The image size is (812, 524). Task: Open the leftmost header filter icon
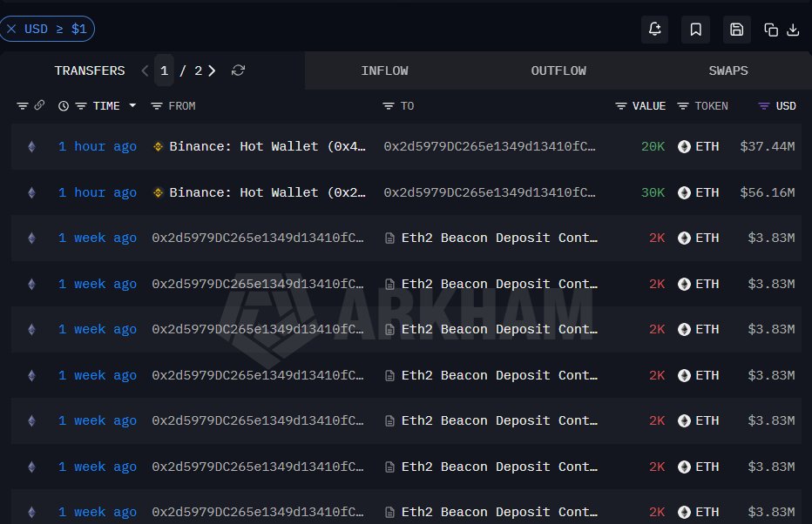click(23, 106)
